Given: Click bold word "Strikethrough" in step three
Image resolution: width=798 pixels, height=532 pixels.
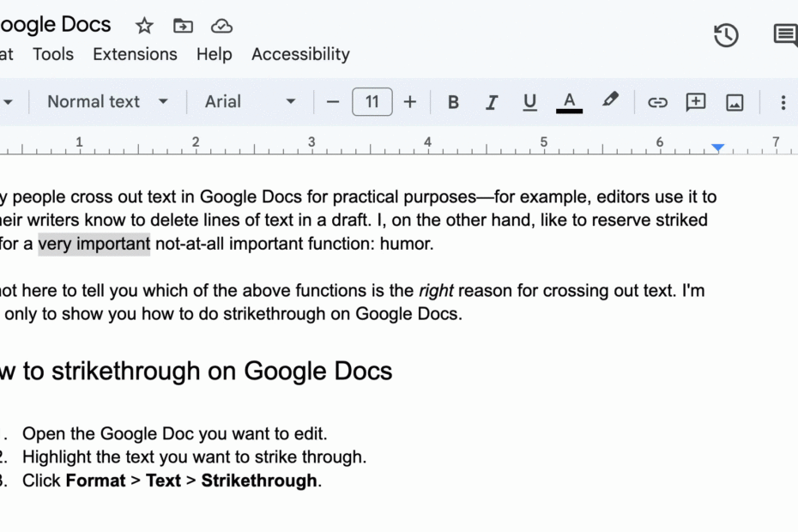Looking at the screenshot, I should (x=259, y=481).
